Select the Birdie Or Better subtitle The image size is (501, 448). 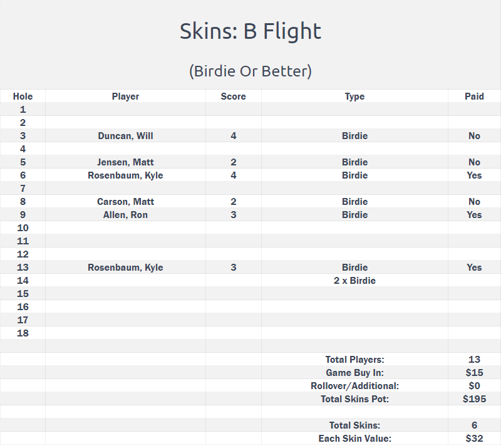click(250, 71)
